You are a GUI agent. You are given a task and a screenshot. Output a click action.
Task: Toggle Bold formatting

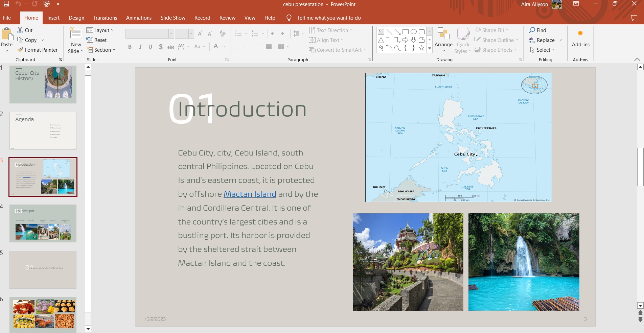130,47
